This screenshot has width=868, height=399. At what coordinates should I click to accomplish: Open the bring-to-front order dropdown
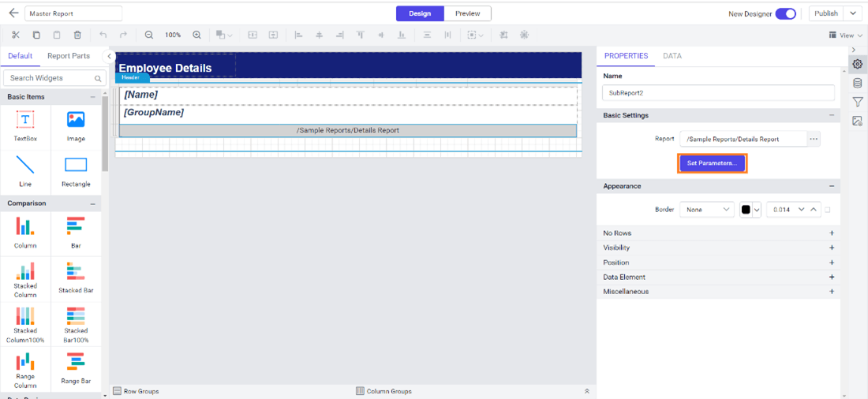(224, 35)
